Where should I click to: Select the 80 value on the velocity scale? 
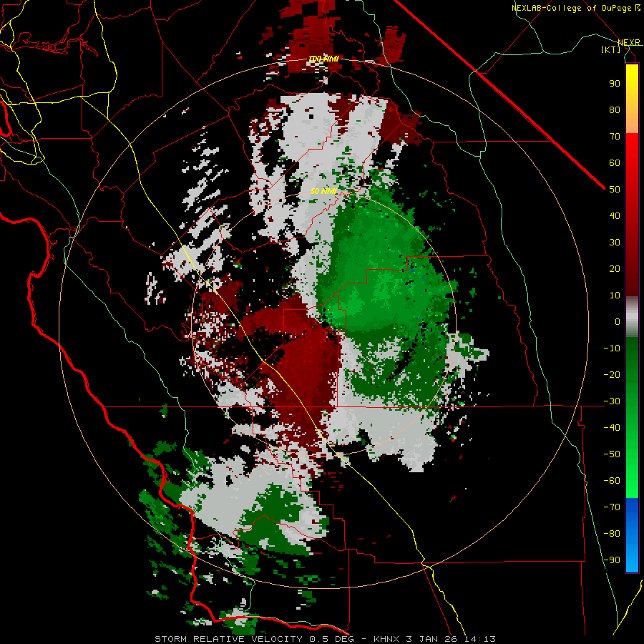click(x=615, y=109)
